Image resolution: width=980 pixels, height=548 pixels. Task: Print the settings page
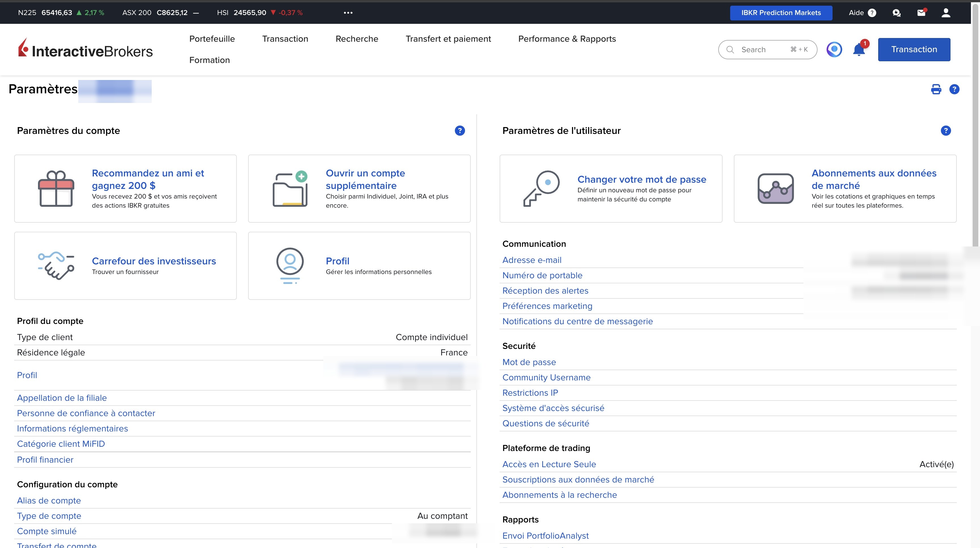click(936, 89)
